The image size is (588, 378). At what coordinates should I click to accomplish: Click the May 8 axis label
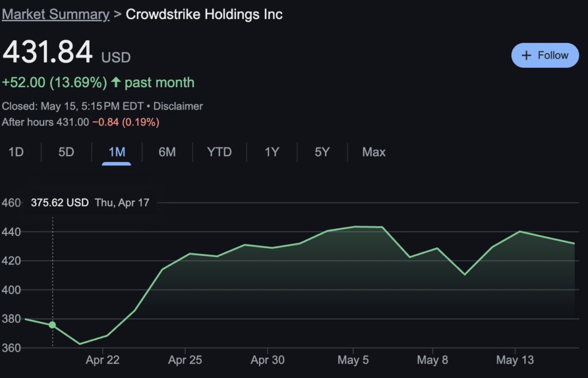point(432,360)
